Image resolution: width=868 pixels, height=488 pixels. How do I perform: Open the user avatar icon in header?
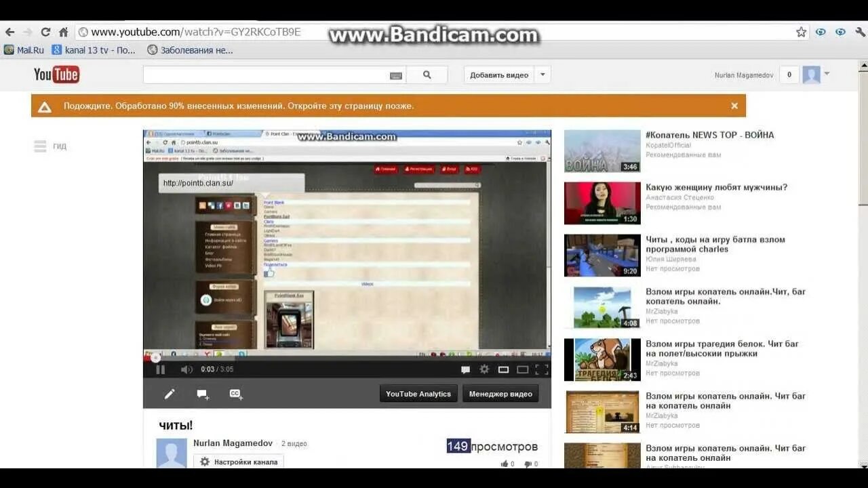[x=811, y=75]
